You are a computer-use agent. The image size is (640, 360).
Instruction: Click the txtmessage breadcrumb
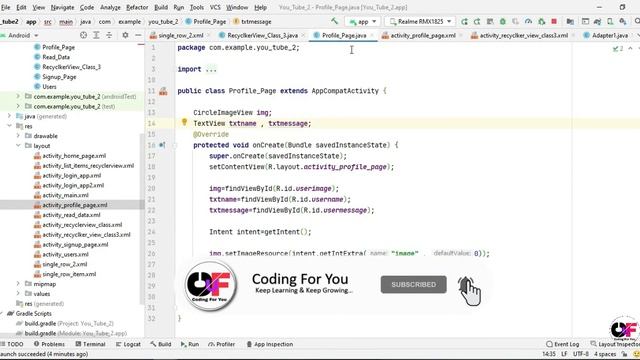coord(252,22)
